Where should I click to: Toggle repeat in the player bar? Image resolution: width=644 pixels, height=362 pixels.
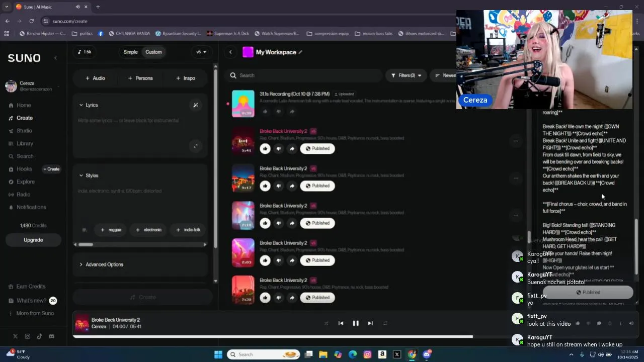(385, 323)
